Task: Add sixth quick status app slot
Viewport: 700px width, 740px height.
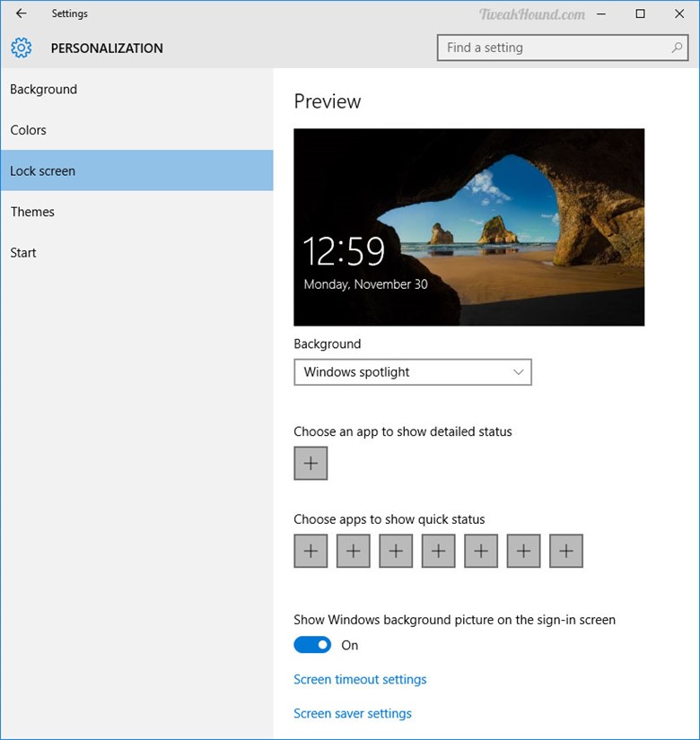Action: [523, 551]
